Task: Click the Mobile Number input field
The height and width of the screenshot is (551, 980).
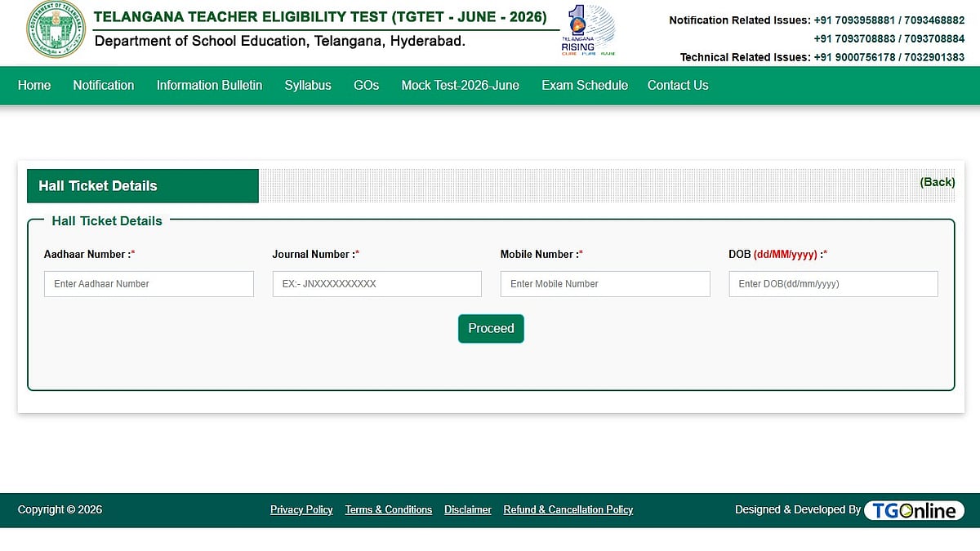Action: (x=605, y=284)
